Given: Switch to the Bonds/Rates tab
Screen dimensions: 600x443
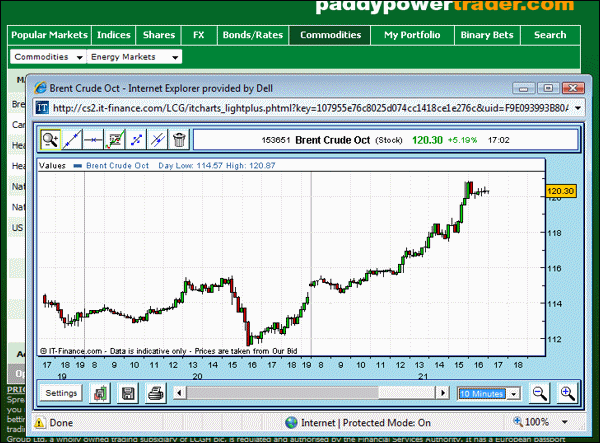Looking at the screenshot, I should click(x=253, y=35).
